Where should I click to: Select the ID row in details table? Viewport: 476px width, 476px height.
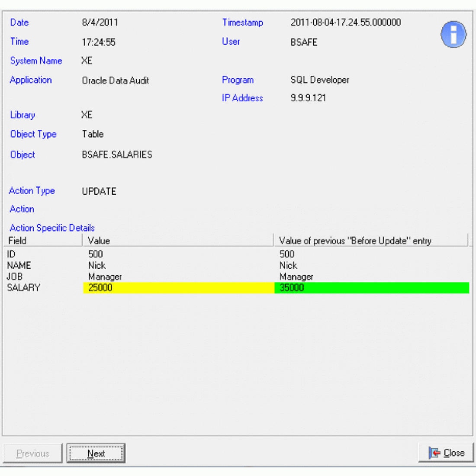click(11, 254)
